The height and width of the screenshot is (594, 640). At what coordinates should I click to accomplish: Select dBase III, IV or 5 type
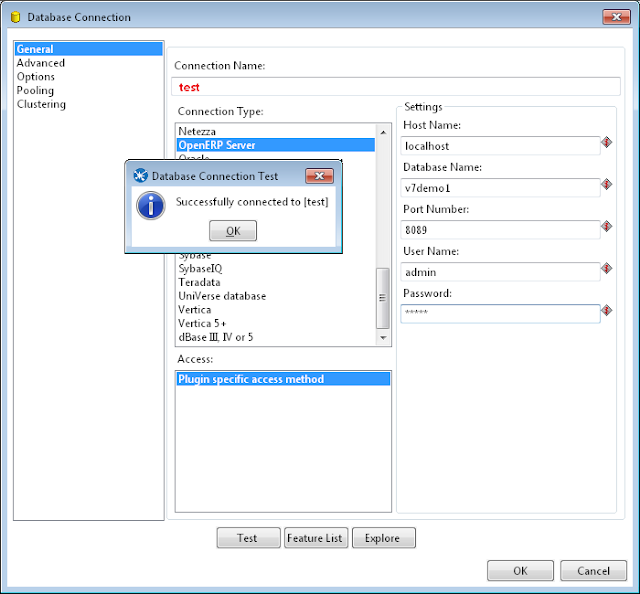pos(276,337)
